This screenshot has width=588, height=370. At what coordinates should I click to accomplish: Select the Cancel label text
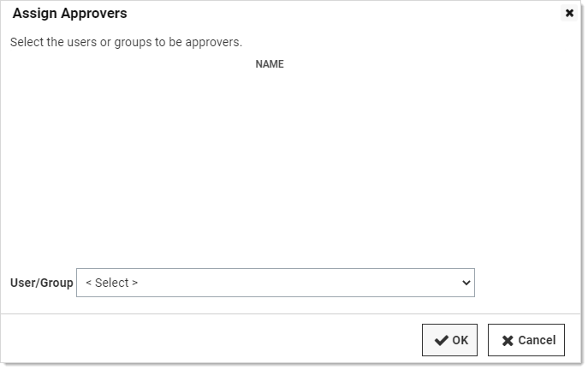(x=537, y=340)
